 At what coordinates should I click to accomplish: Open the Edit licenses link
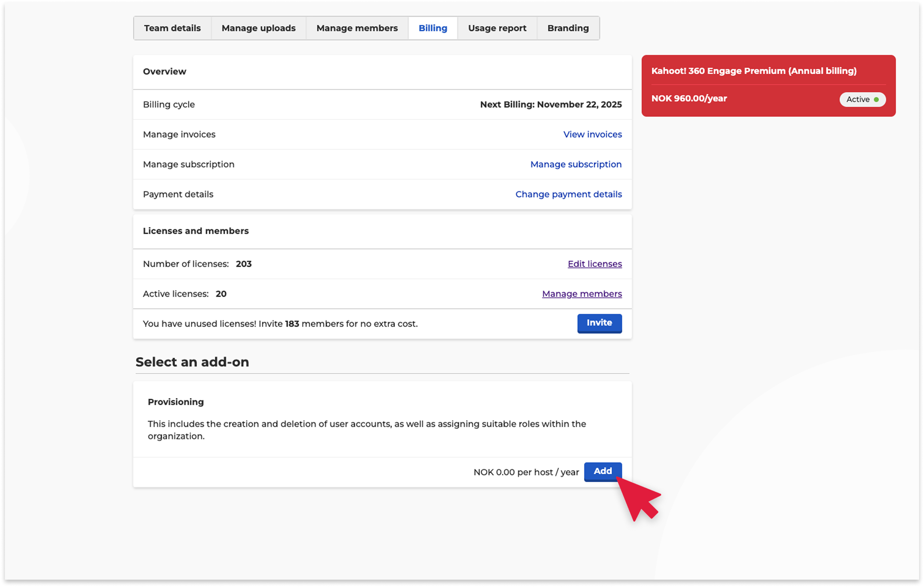595,264
